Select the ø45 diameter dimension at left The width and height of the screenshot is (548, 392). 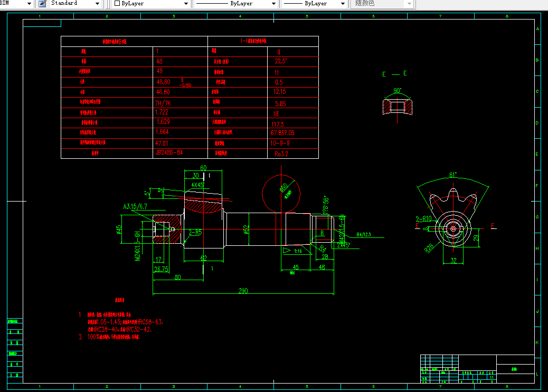119,229
